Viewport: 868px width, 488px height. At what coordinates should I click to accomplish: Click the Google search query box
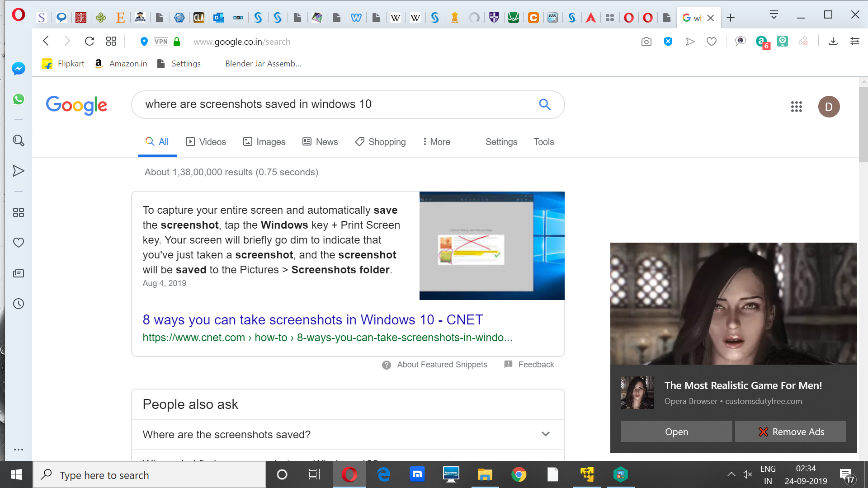click(335, 104)
